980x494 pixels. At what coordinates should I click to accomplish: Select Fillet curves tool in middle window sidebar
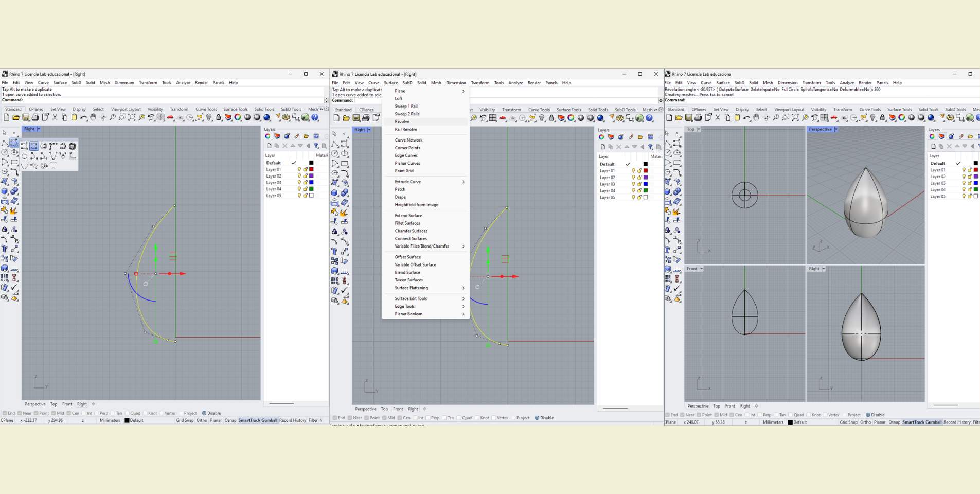point(345,173)
